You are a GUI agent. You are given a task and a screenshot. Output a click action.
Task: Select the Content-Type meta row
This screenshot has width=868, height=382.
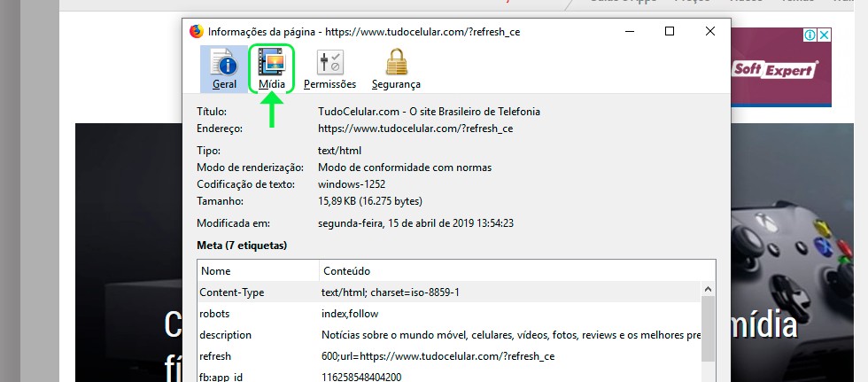click(450, 292)
